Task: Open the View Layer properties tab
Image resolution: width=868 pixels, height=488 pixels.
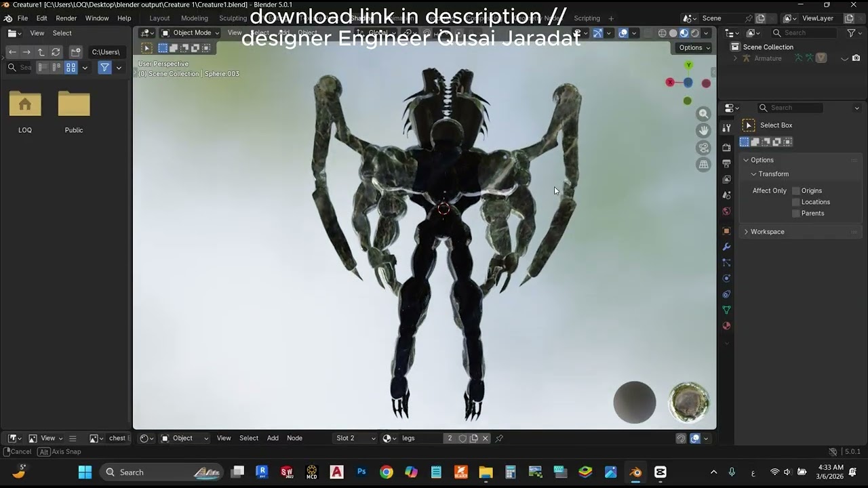Action: pos(726,179)
